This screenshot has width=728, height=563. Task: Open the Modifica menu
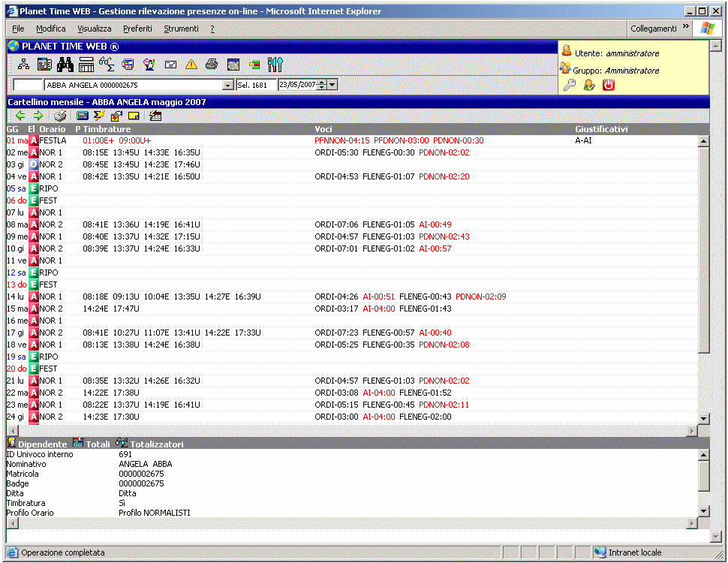point(50,29)
